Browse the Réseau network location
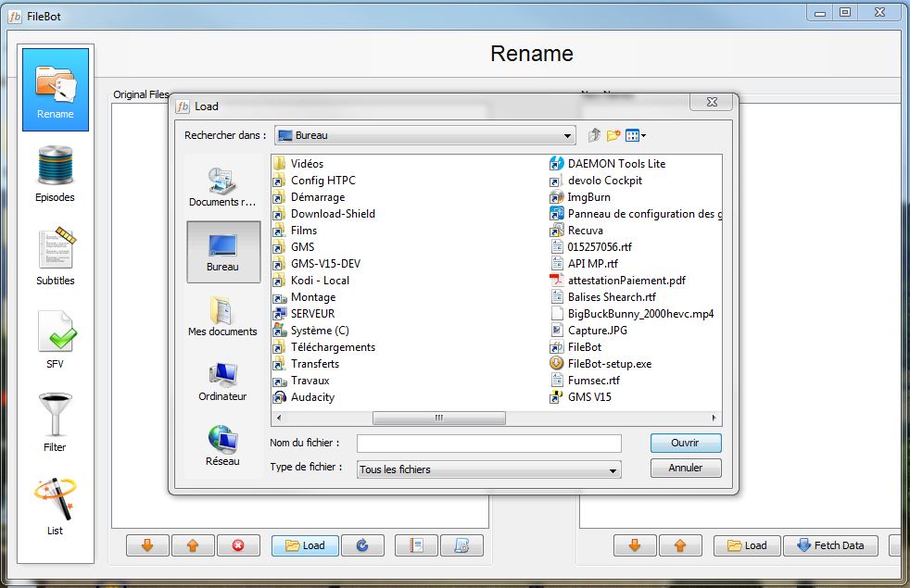The image size is (910, 588). (222, 446)
